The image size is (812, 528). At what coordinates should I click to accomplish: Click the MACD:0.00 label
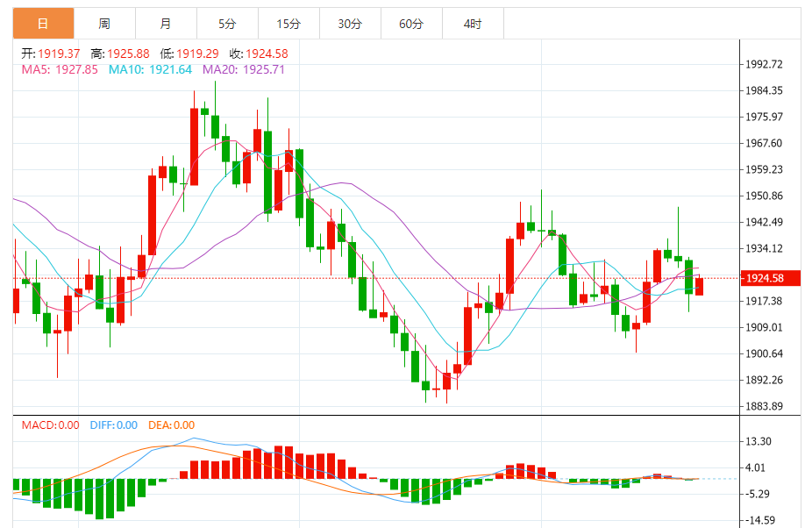(50, 425)
